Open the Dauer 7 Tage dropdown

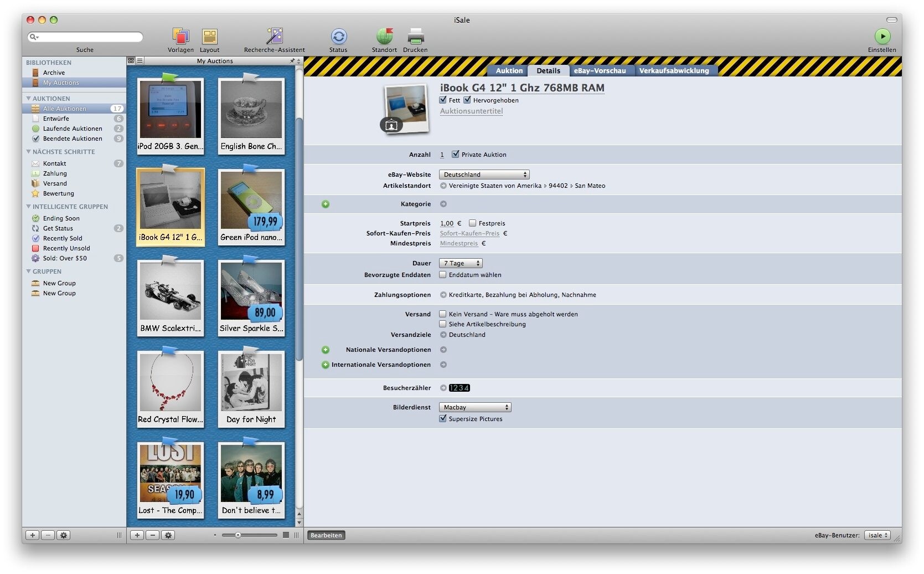(x=461, y=263)
